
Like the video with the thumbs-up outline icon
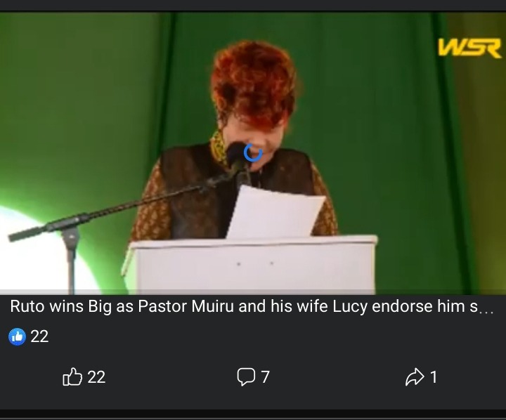point(72,376)
